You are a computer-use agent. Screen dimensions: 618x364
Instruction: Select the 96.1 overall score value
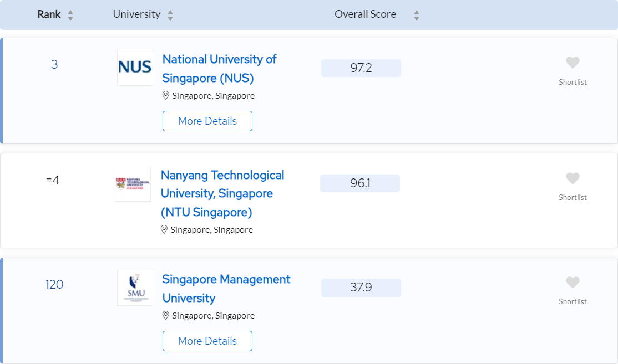click(x=360, y=183)
